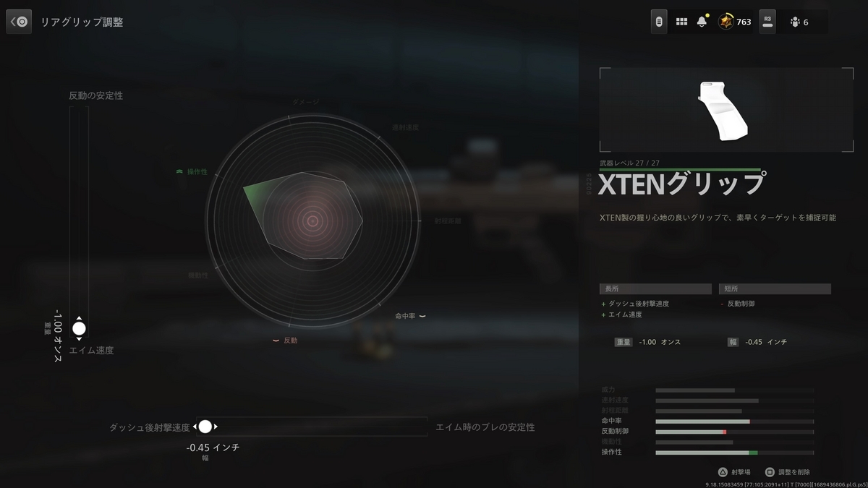Viewport: 868px width, 488px height.
Task: Click the 連射速度 stat bar in right panel
Action: click(735, 401)
